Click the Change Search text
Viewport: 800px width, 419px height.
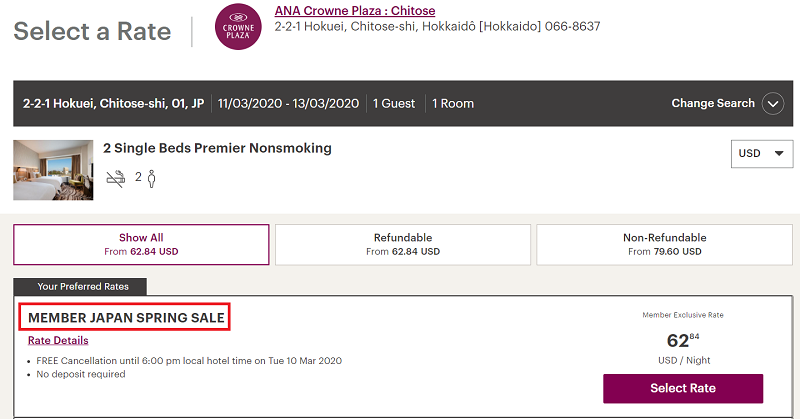coord(713,103)
